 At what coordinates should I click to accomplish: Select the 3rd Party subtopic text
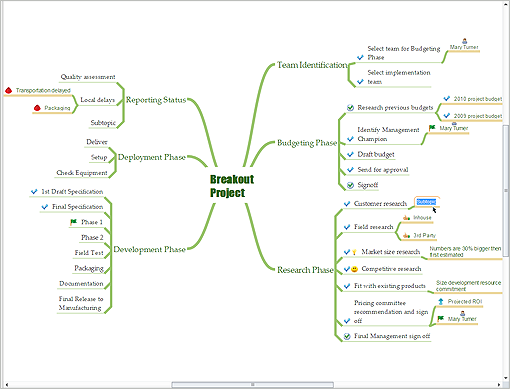[424, 235]
